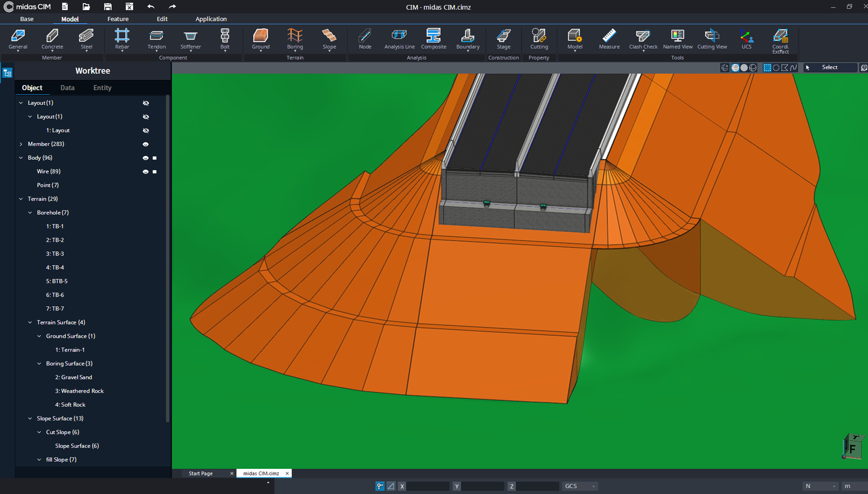Open the Stage construction tool
The width and height of the screenshot is (868, 494).
pyautogui.click(x=503, y=40)
